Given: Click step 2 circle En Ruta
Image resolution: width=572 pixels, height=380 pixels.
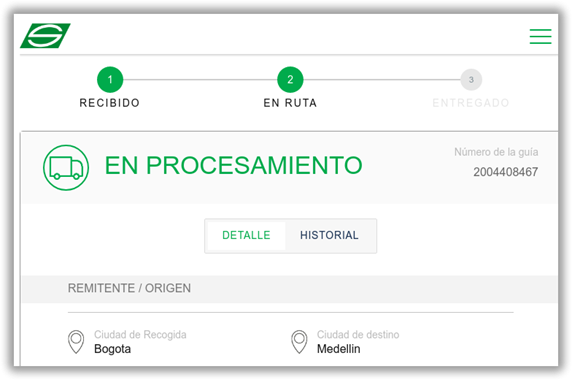Looking at the screenshot, I should click(x=290, y=80).
